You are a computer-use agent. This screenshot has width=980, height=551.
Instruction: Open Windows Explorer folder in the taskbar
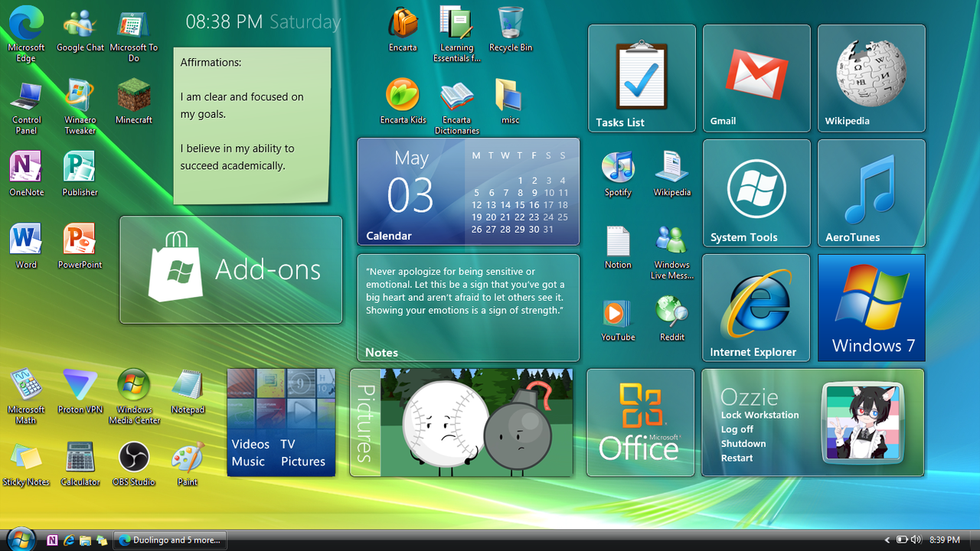85,540
